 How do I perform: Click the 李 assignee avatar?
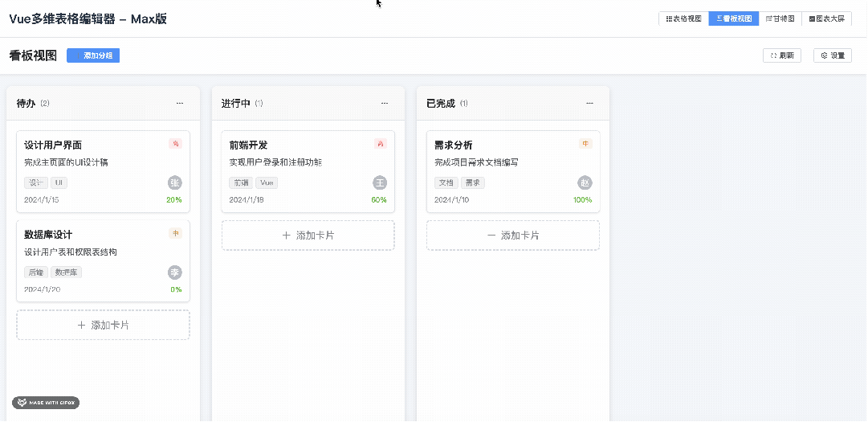[x=175, y=272]
